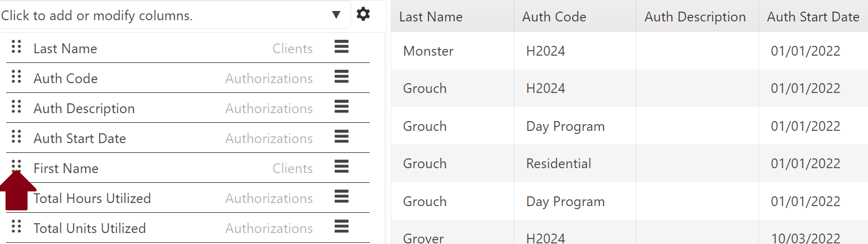Click drag handle dots beside Last Name

(17, 46)
